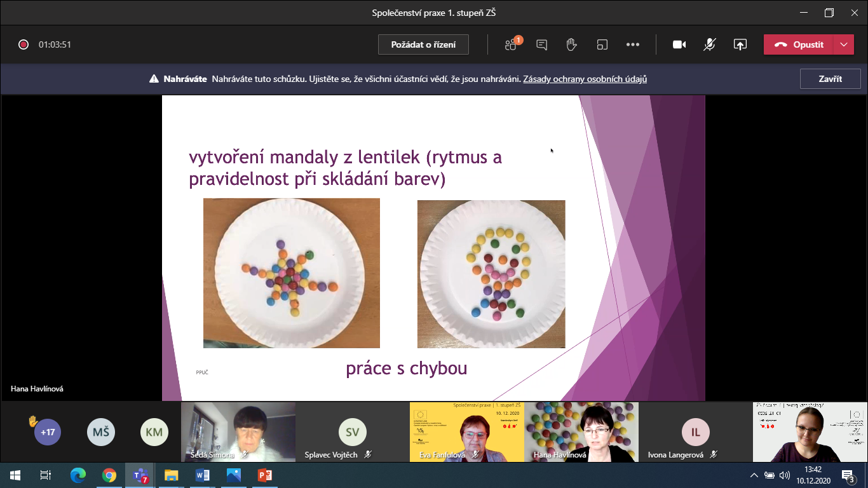
Task: Open the Windows Start menu
Action: click(x=15, y=475)
